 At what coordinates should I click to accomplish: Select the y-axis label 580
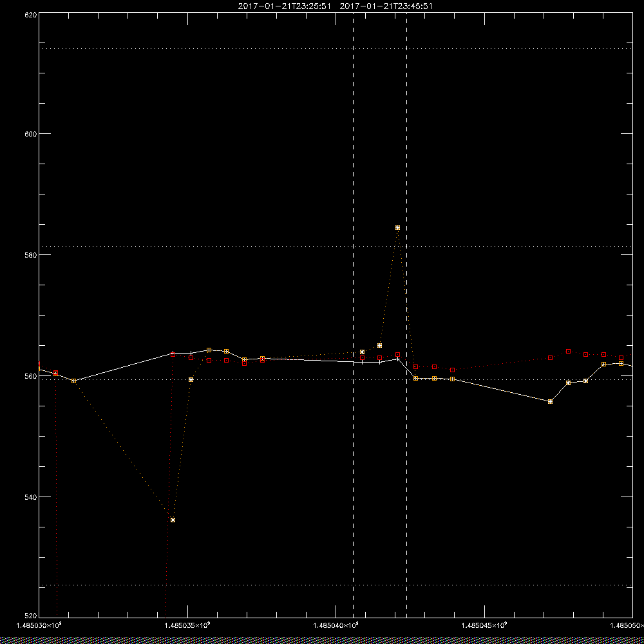tap(31, 254)
